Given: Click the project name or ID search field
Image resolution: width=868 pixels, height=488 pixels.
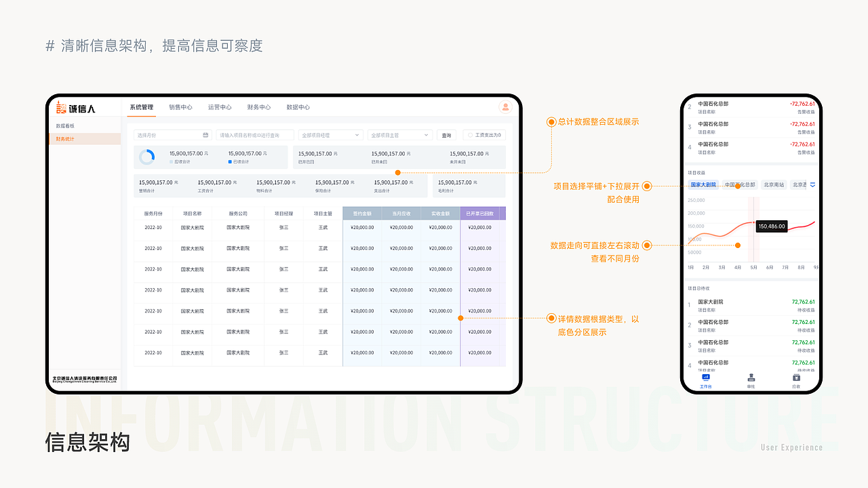Looking at the screenshot, I should pos(255,135).
